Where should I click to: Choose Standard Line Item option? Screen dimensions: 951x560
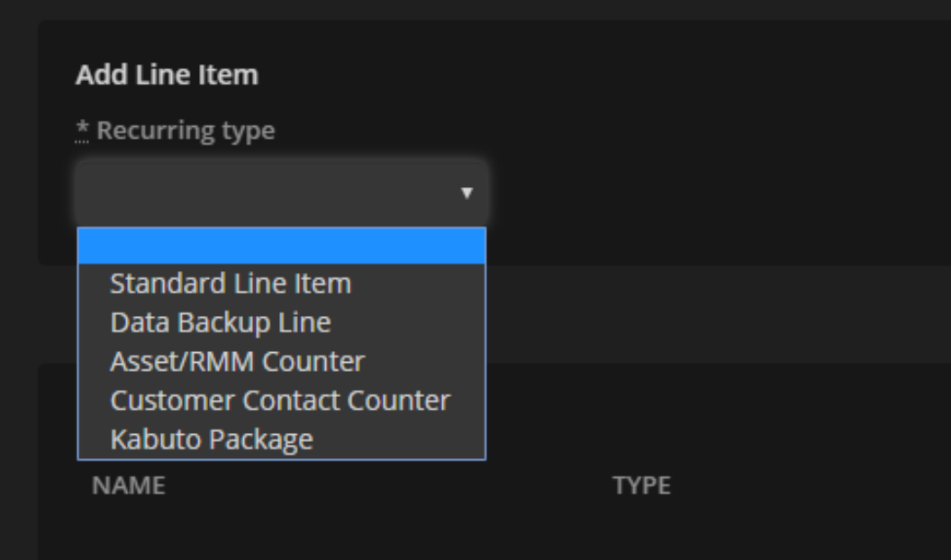tap(231, 284)
